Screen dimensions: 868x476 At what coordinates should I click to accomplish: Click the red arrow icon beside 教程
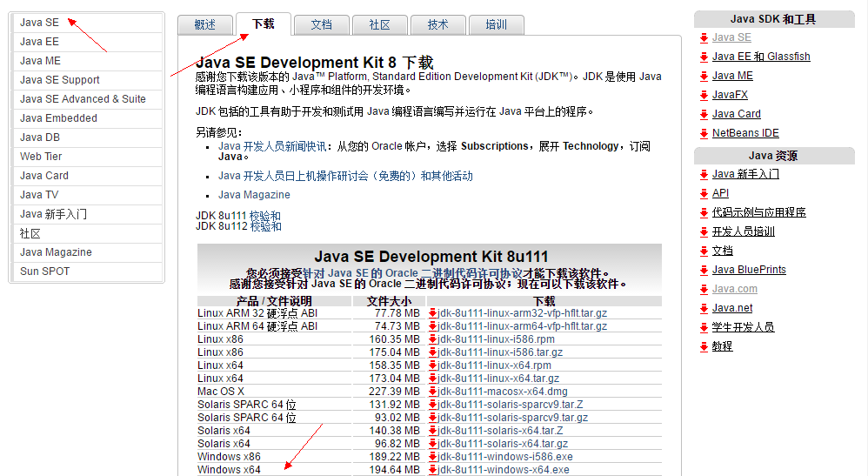pos(704,347)
